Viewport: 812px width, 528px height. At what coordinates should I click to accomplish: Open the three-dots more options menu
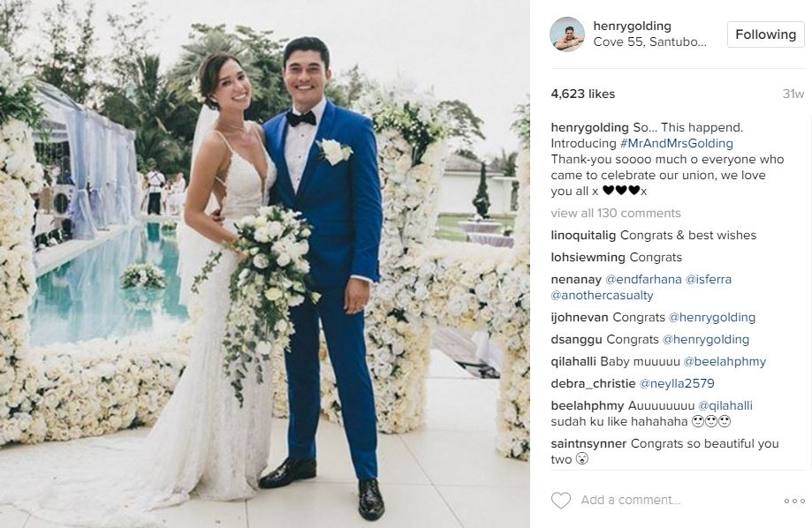[794, 501]
